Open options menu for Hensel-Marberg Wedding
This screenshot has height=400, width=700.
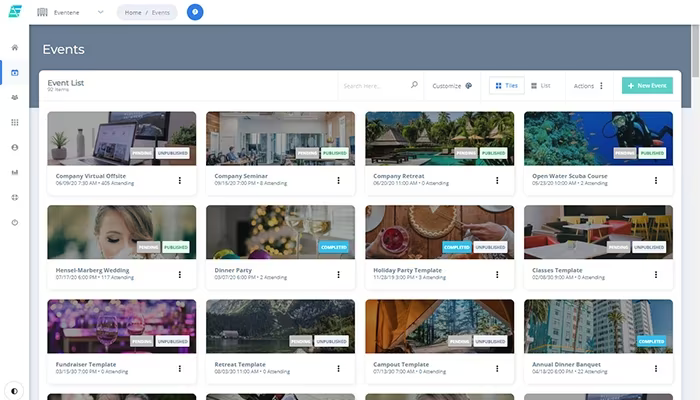coord(180,275)
